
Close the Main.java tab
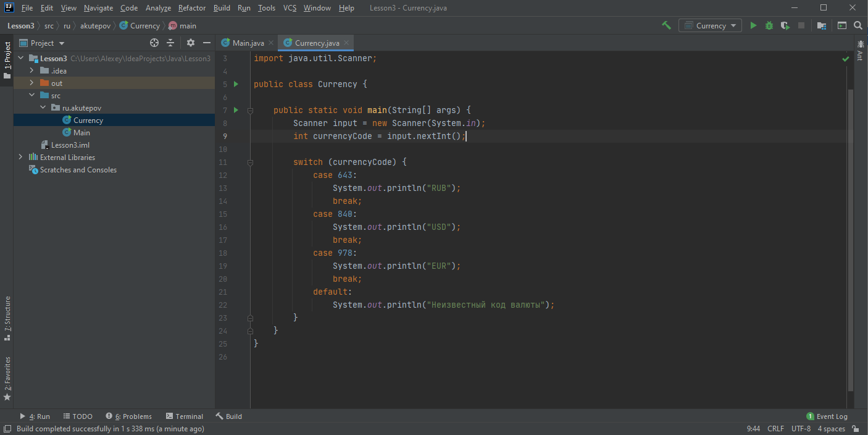271,43
